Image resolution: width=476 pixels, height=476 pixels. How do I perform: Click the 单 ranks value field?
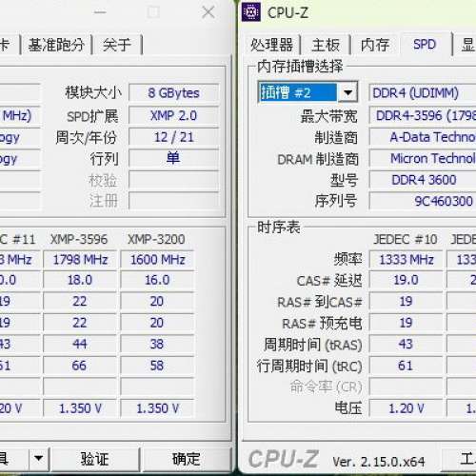pyautogui.click(x=173, y=158)
